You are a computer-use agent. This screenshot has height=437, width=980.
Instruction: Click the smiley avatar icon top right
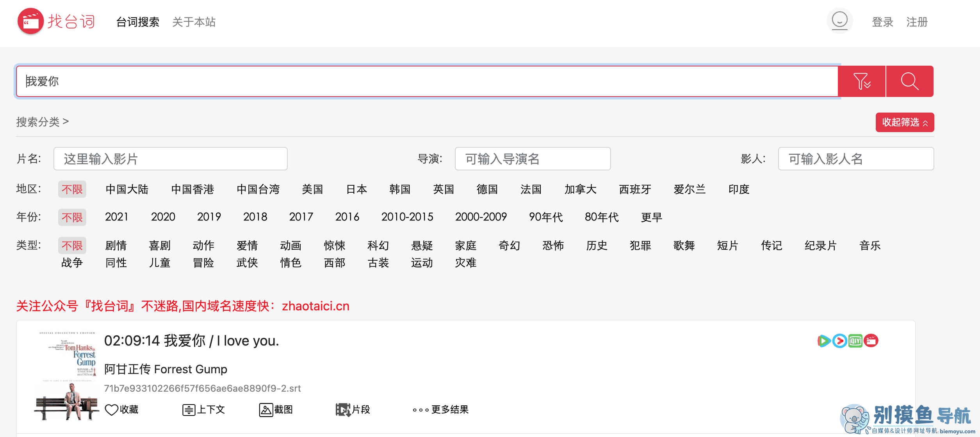[x=840, y=21]
